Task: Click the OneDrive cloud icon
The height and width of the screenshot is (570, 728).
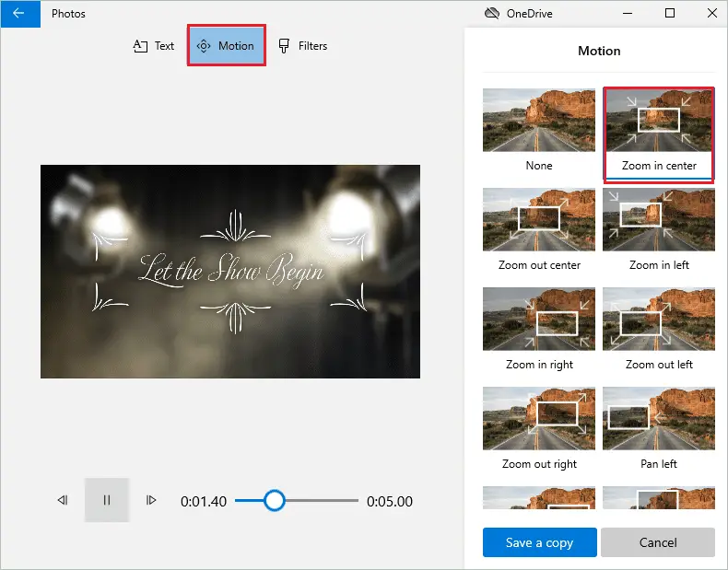Action: click(x=491, y=14)
